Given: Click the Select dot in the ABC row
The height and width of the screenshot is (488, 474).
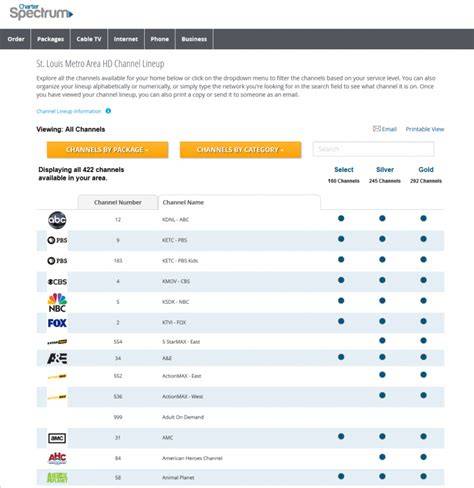Looking at the screenshot, I should click(x=341, y=218).
